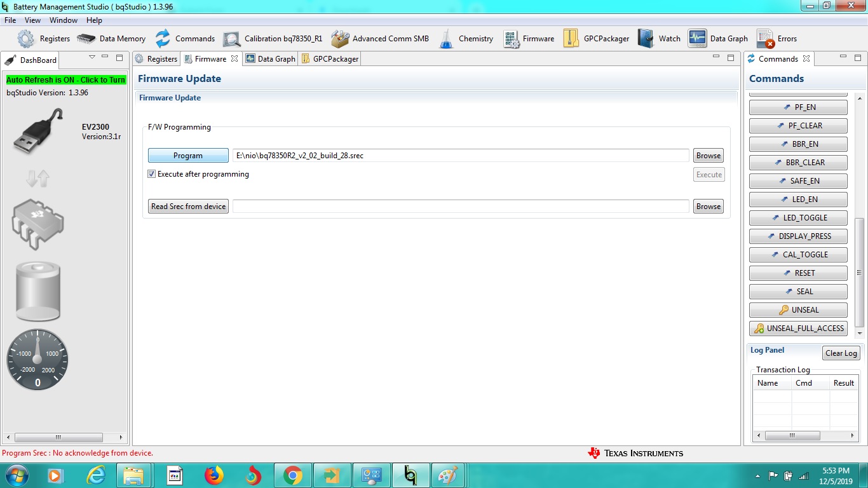This screenshot has height=488, width=868.
Task: Open the Errors document icon
Action: (765, 39)
